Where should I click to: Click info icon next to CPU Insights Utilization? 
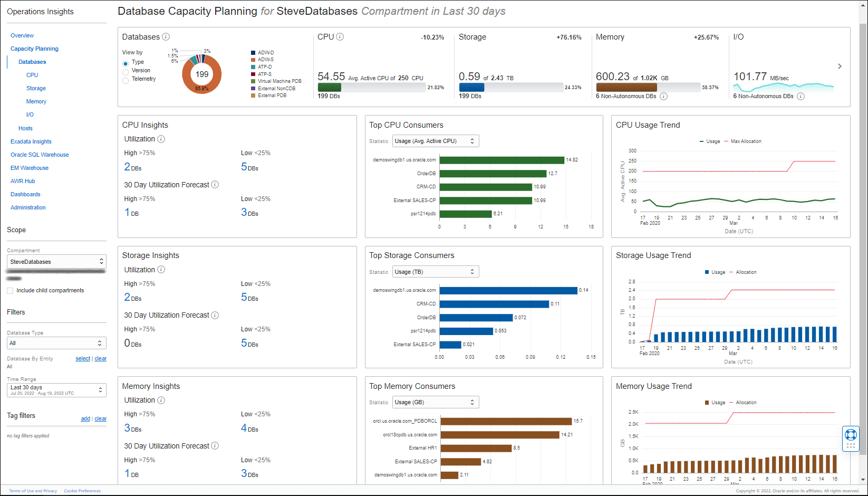pos(161,139)
